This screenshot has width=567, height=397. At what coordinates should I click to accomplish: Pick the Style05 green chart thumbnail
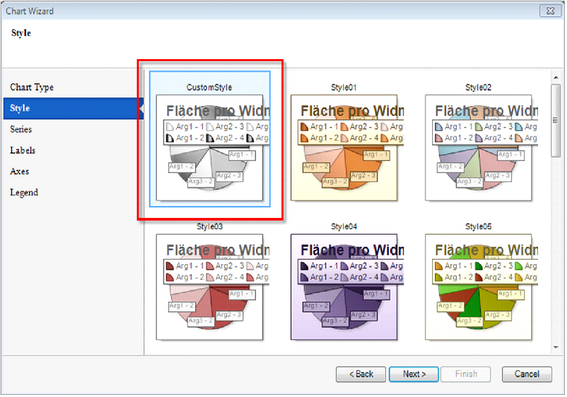coord(478,287)
